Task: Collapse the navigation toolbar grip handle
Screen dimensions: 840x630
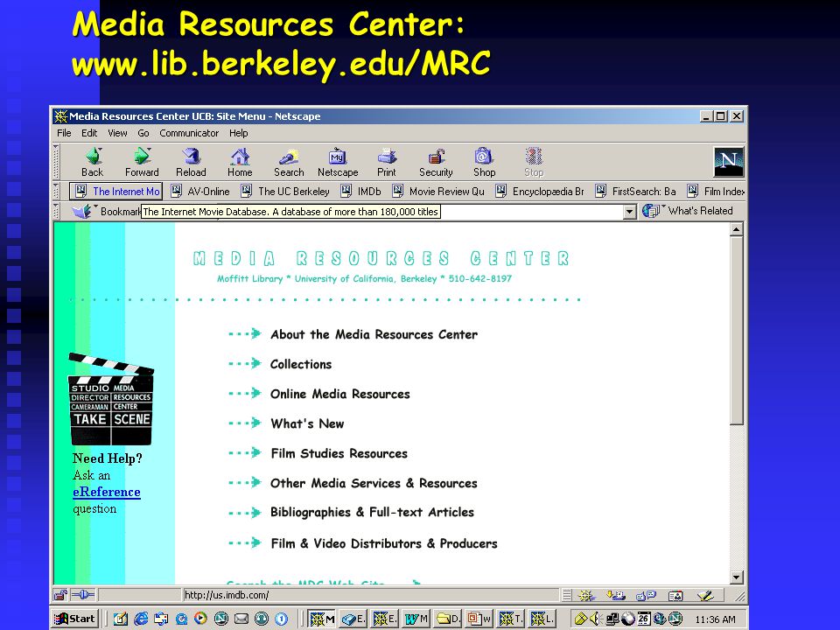Action: (x=56, y=162)
